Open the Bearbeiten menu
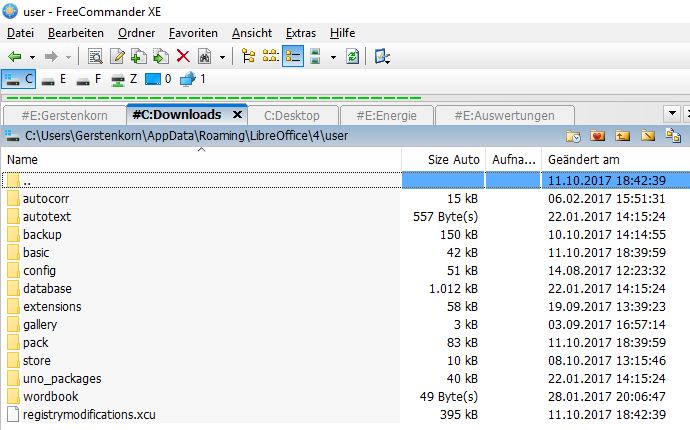690x430 pixels. click(76, 33)
